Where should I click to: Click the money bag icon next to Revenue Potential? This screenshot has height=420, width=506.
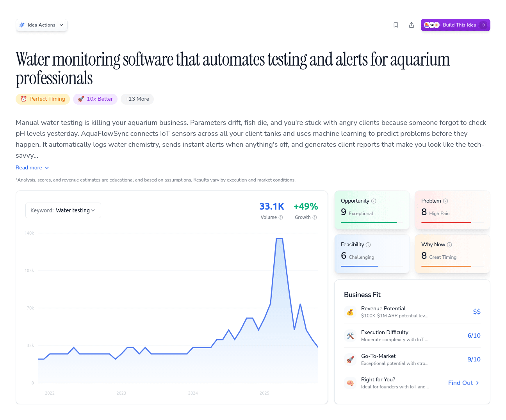[x=350, y=312]
